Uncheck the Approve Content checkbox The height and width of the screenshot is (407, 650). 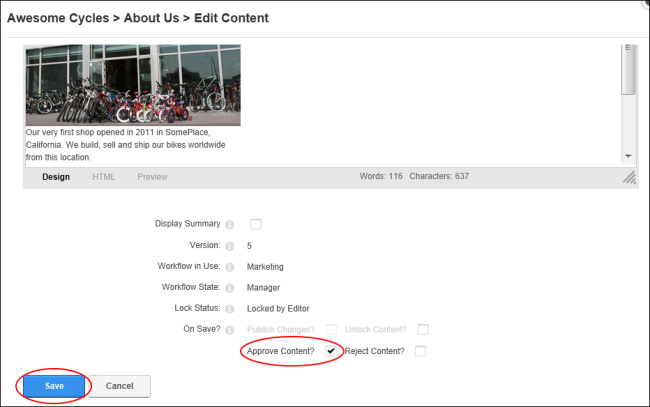[x=331, y=351]
